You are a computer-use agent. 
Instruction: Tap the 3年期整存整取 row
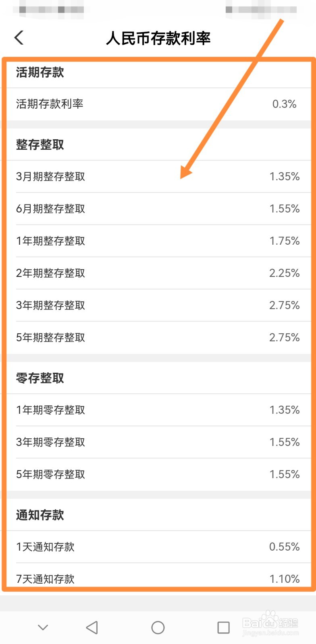point(158,305)
